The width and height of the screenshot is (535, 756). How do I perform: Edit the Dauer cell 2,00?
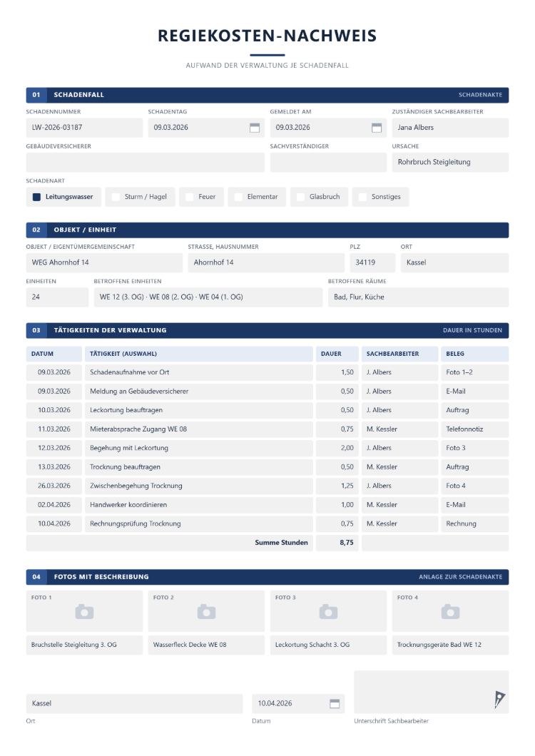click(x=337, y=448)
